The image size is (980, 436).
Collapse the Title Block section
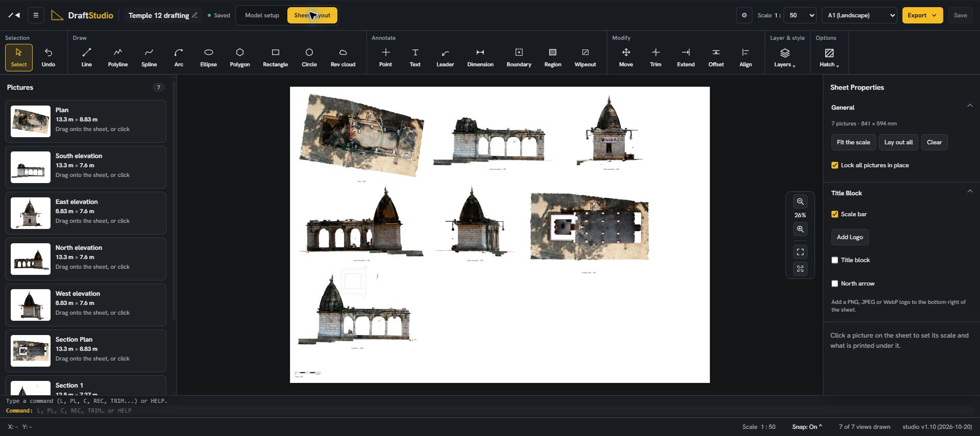click(970, 191)
